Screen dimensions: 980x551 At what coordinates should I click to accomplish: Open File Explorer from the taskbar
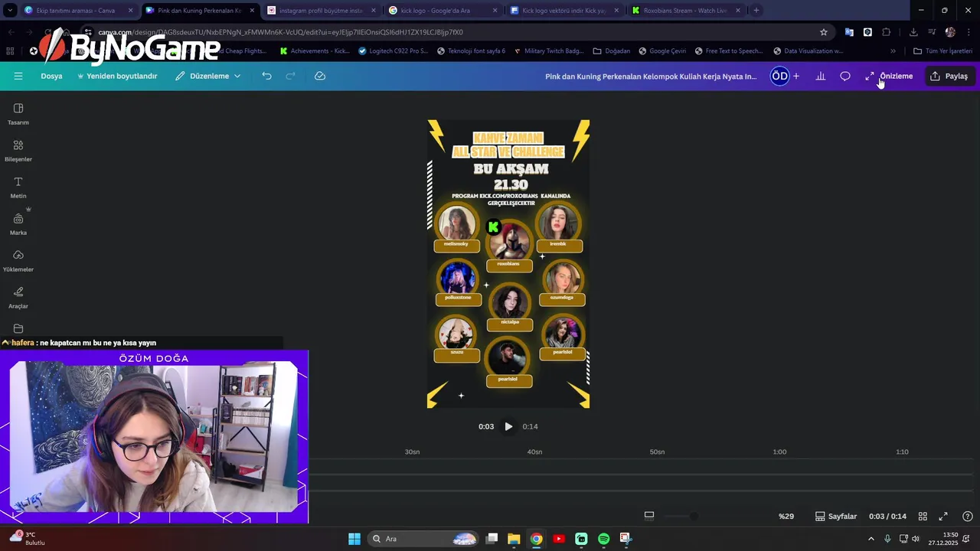tap(514, 539)
